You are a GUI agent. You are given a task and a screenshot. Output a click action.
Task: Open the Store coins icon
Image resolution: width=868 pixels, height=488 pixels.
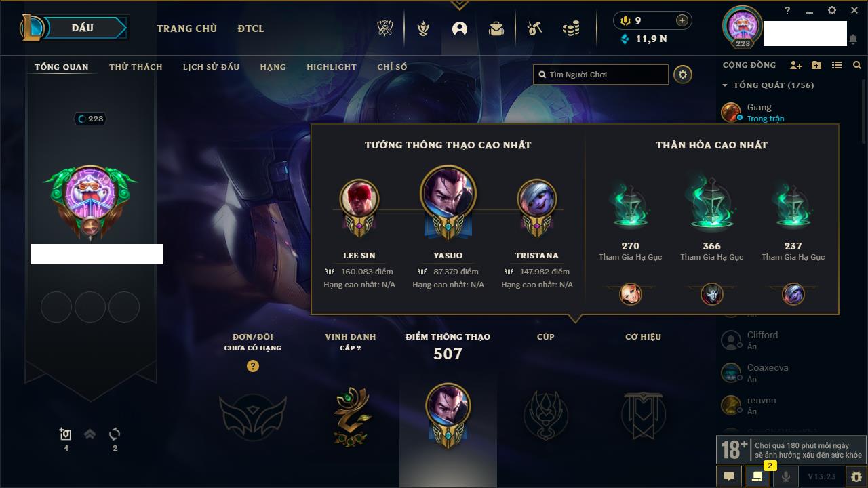coord(571,28)
